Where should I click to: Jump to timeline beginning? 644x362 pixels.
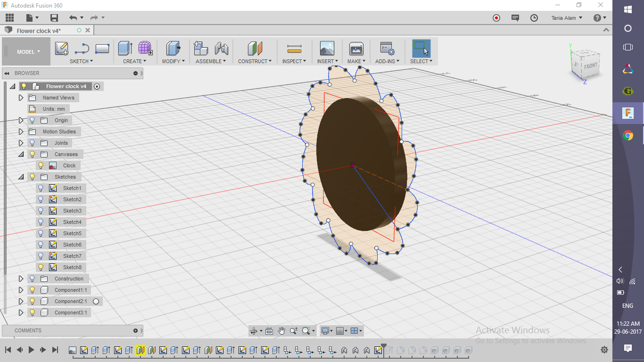(8, 350)
